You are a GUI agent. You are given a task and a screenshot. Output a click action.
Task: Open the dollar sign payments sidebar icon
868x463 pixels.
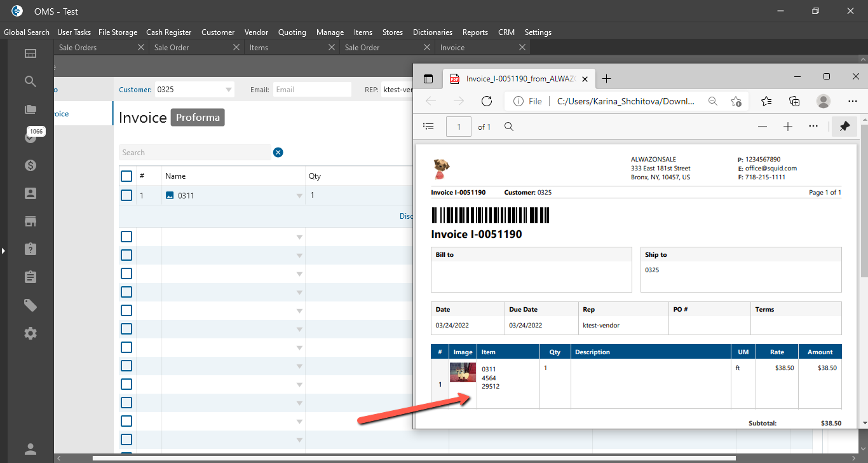(x=31, y=165)
